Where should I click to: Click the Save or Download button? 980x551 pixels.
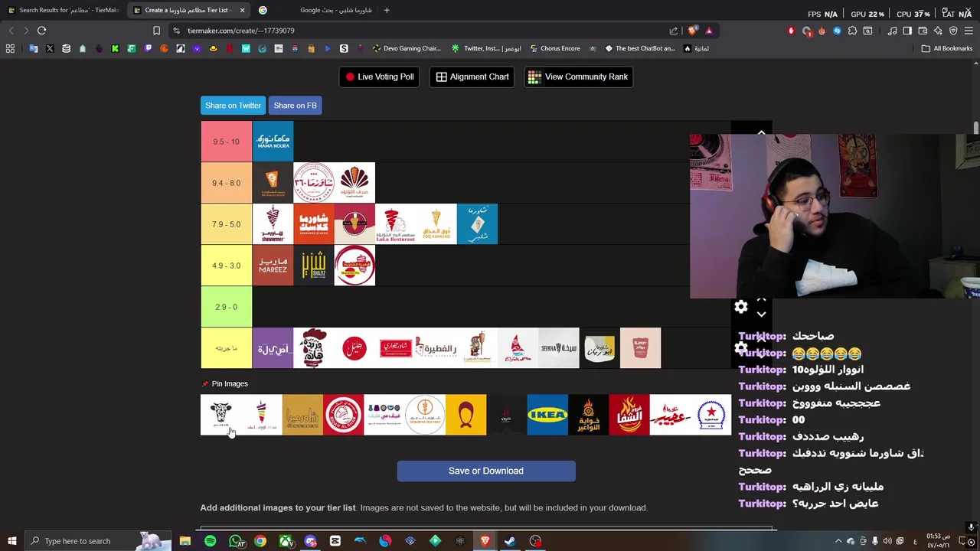(486, 471)
